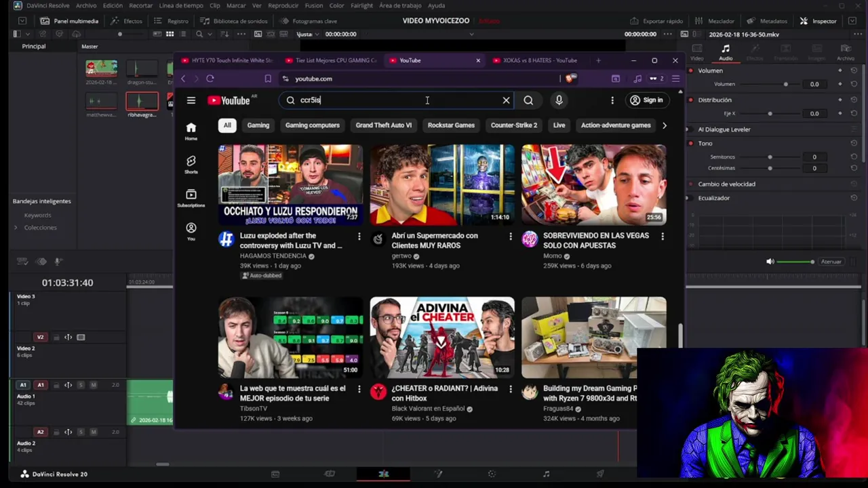
Task: Mute Audio 1 track with M button
Action: [94, 385]
